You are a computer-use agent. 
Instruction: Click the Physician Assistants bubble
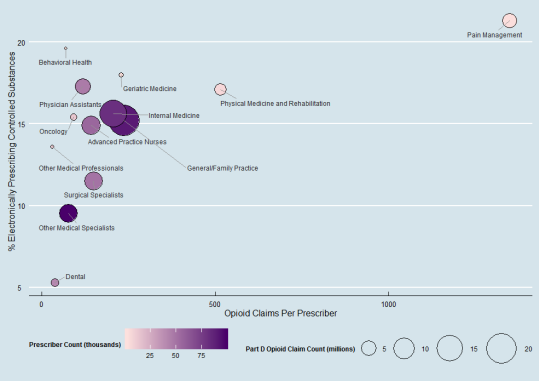83,86
